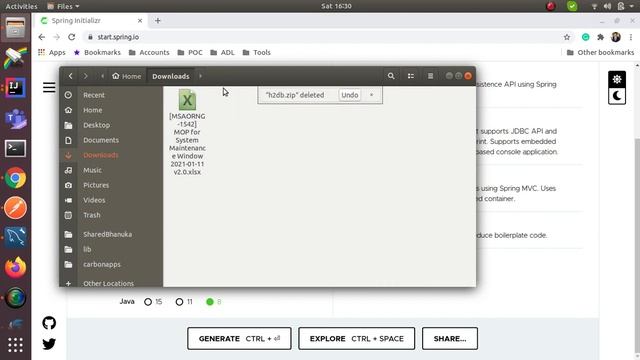Launch IntelliJ IDEA from dock
The height and width of the screenshot is (360, 640).
click(x=16, y=88)
